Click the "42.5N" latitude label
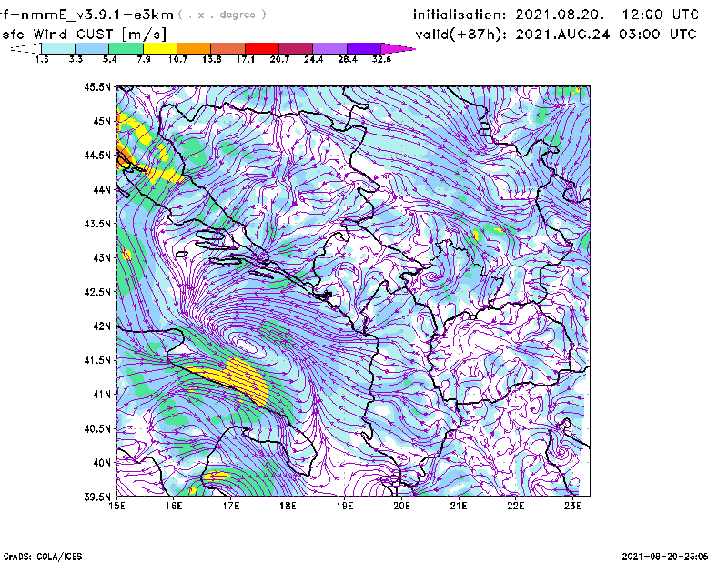Viewport: 728px width, 562px height. (x=98, y=292)
